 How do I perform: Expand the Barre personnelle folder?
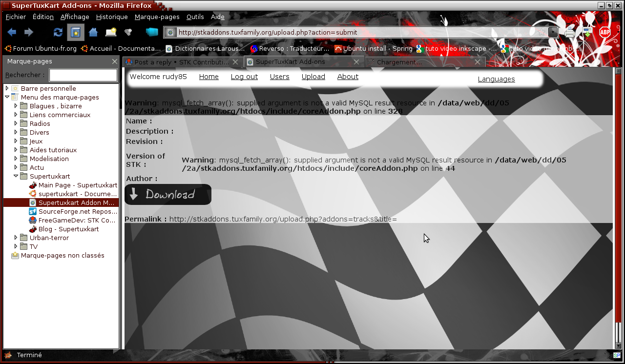click(x=7, y=88)
